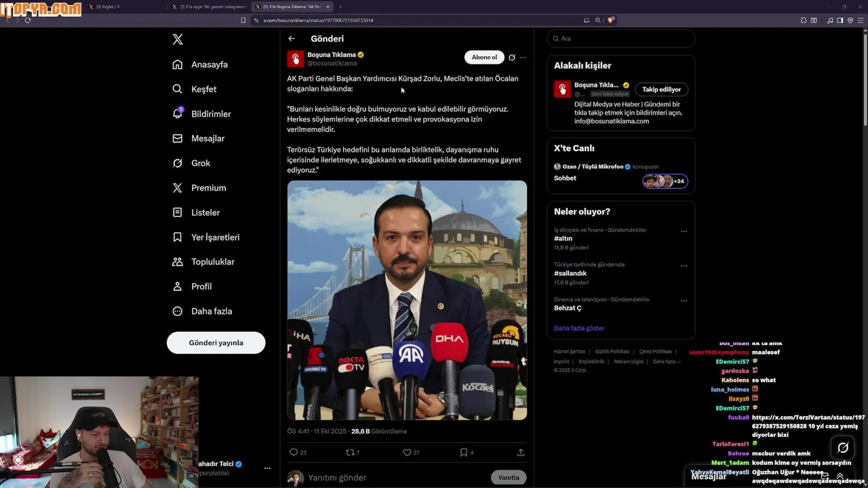Click the browser address bar URL
The image size is (868, 488).
318,20
